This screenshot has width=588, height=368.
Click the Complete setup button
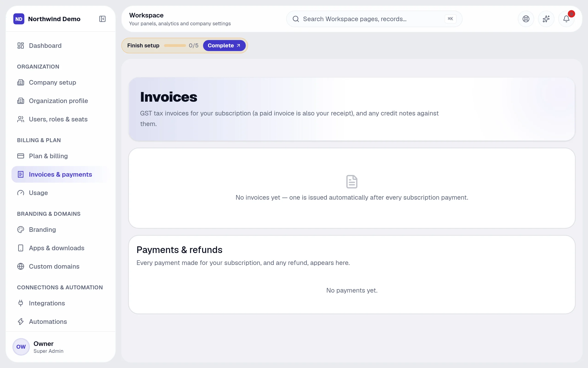(224, 46)
